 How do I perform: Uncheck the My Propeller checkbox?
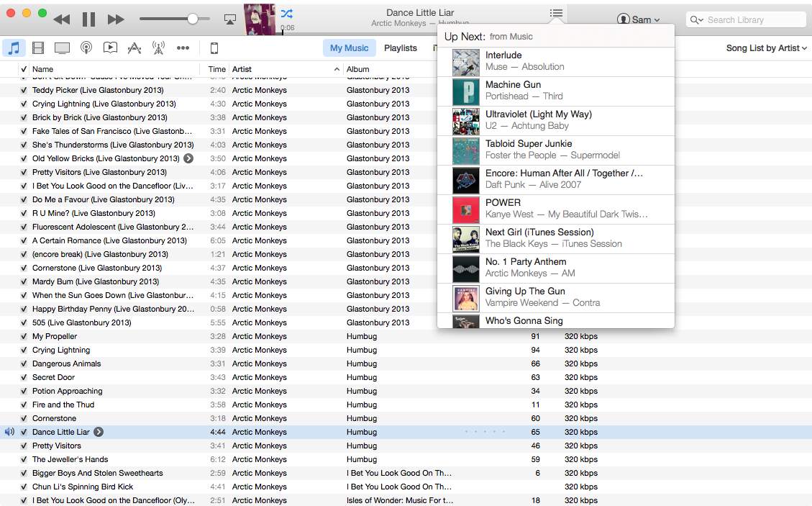tap(23, 336)
